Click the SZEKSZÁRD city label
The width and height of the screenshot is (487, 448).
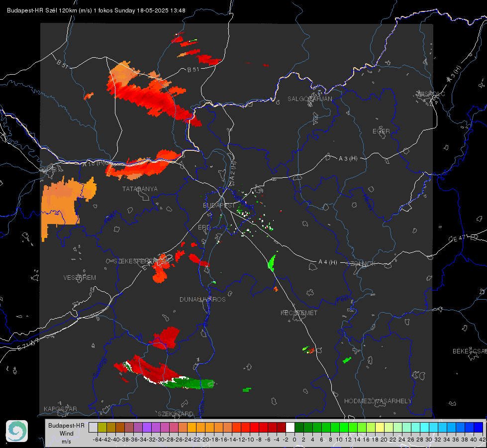176,414
